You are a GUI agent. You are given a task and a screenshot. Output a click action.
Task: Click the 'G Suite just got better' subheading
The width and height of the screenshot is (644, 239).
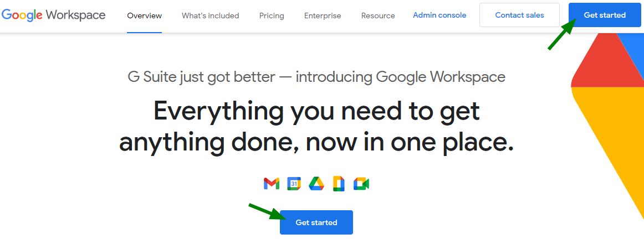coord(316,77)
